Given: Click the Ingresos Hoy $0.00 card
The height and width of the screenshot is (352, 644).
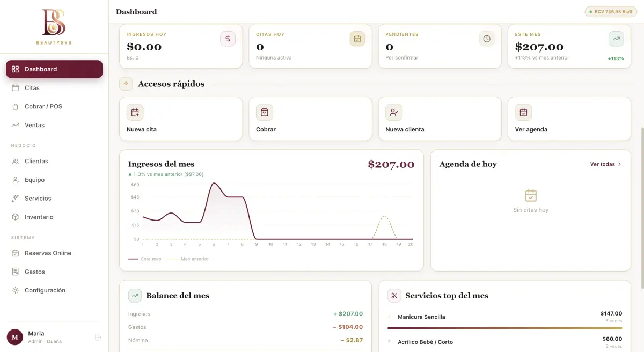Looking at the screenshot, I should point(181,46).
